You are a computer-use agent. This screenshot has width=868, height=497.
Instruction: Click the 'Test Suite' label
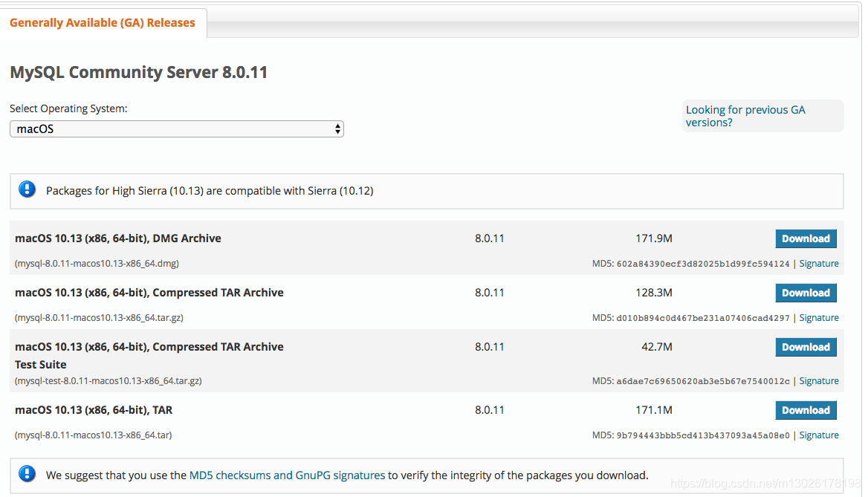point(40,365)
